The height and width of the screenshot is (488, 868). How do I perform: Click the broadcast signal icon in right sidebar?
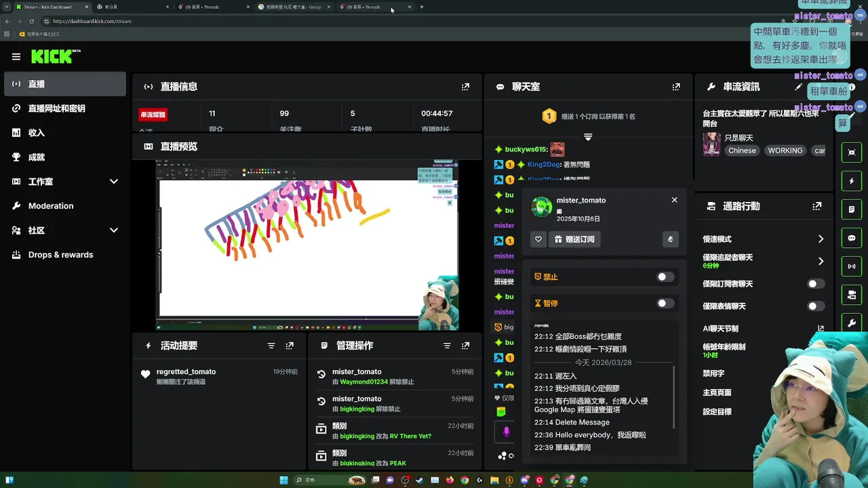[852, 267]
